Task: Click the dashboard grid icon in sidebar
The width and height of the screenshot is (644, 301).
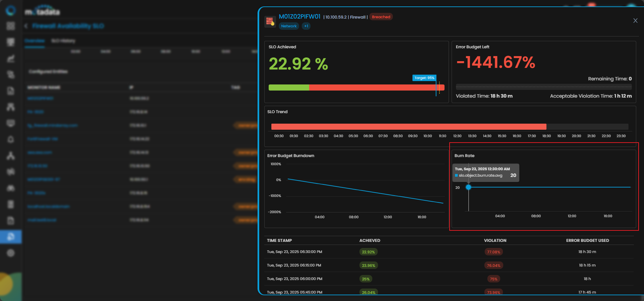Action: click(x=11, y=26)
